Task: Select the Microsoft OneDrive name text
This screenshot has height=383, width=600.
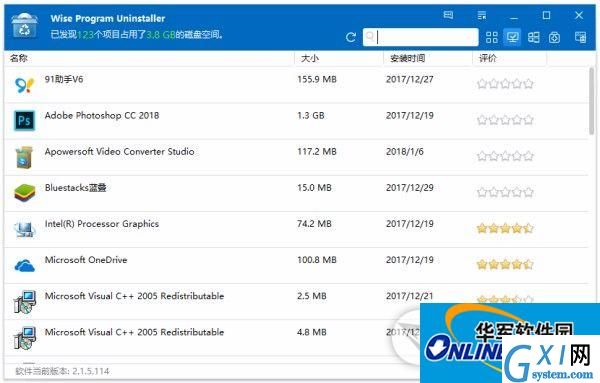Action: 86,260
